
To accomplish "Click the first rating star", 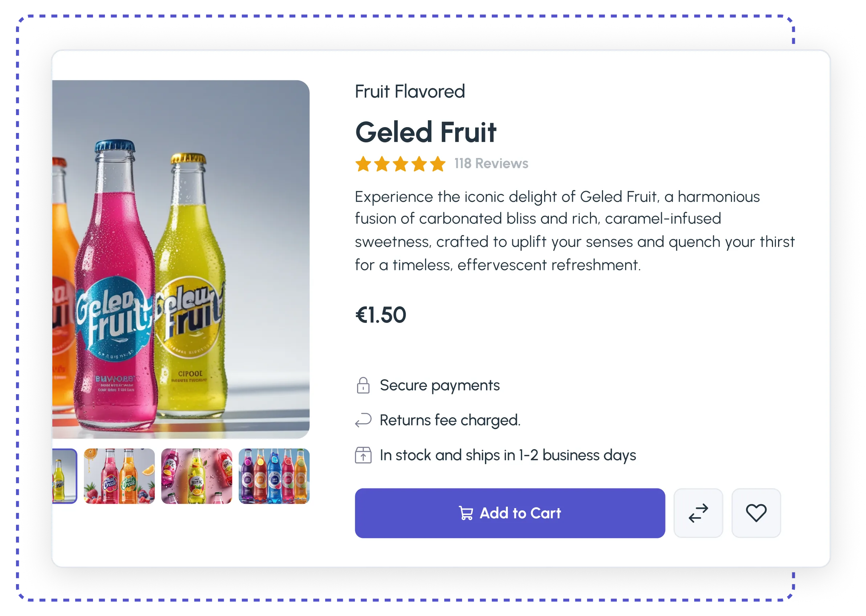I will click(x=363, y=164).
